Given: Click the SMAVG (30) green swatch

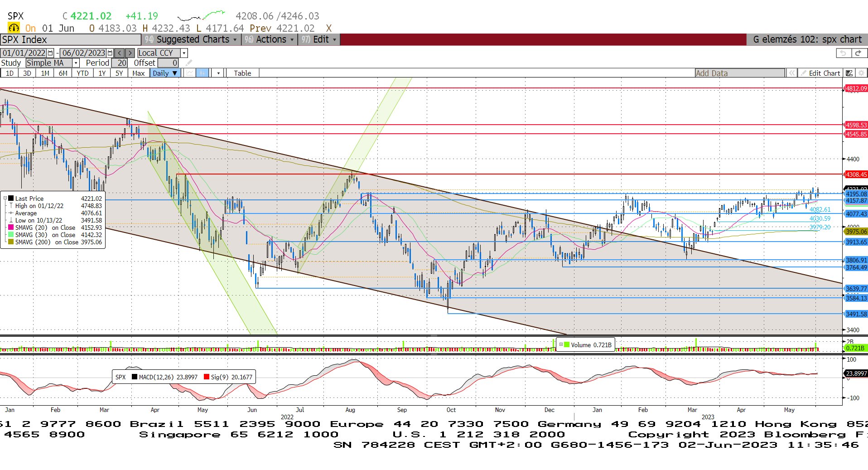Looking at the screenshot, I should [11, 235].
